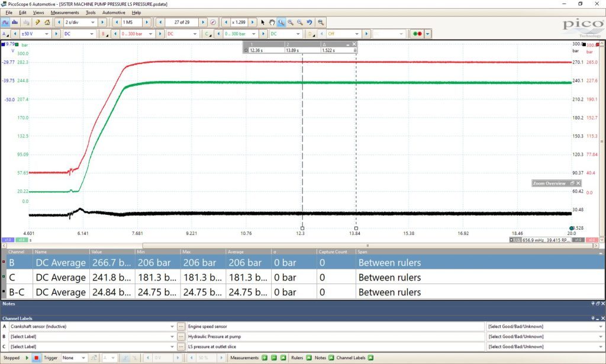The image size is (606, 364).
Task: Open Channel B options button
Action: pyautogui.click(x=105, y=34)
